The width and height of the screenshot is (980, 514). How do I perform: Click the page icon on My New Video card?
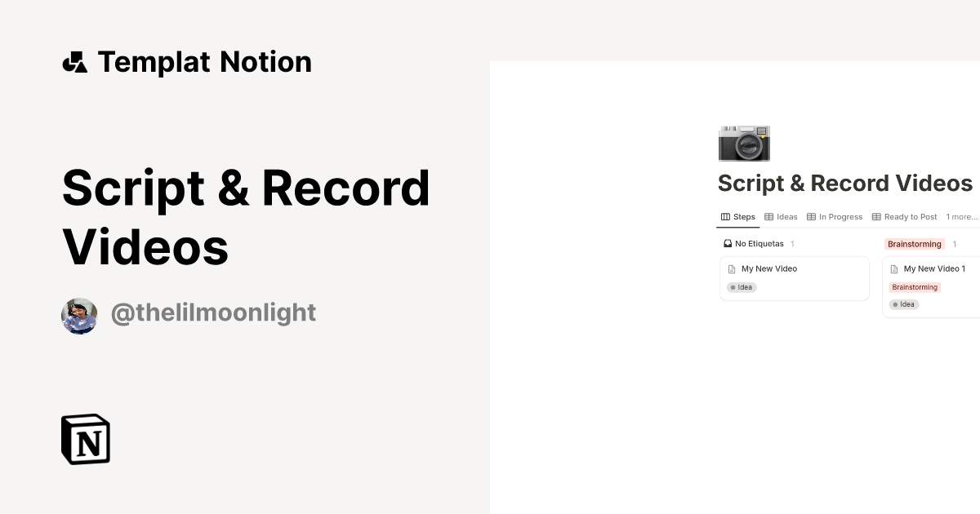point(733,268)
